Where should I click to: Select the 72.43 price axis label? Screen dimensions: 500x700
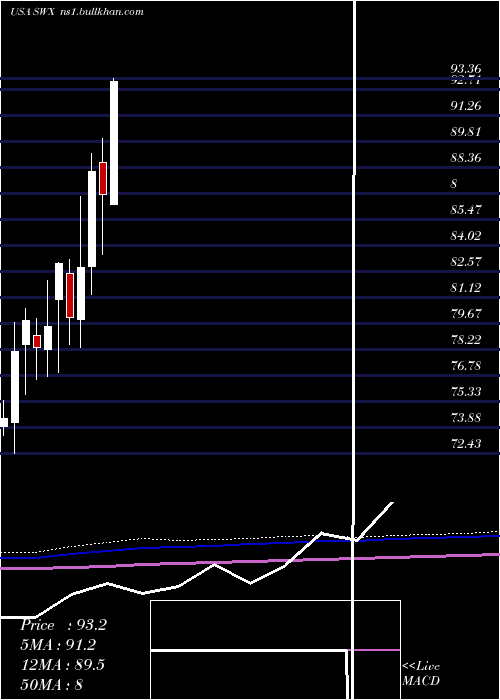pos(466,444)
